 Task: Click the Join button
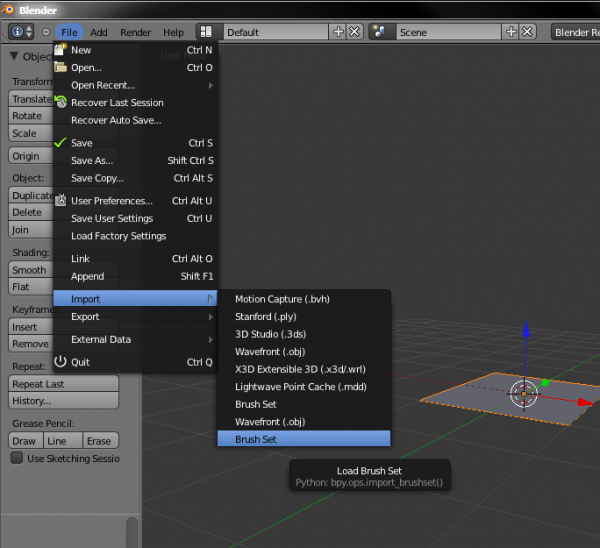pyautogui.click(x=31, y=230)
